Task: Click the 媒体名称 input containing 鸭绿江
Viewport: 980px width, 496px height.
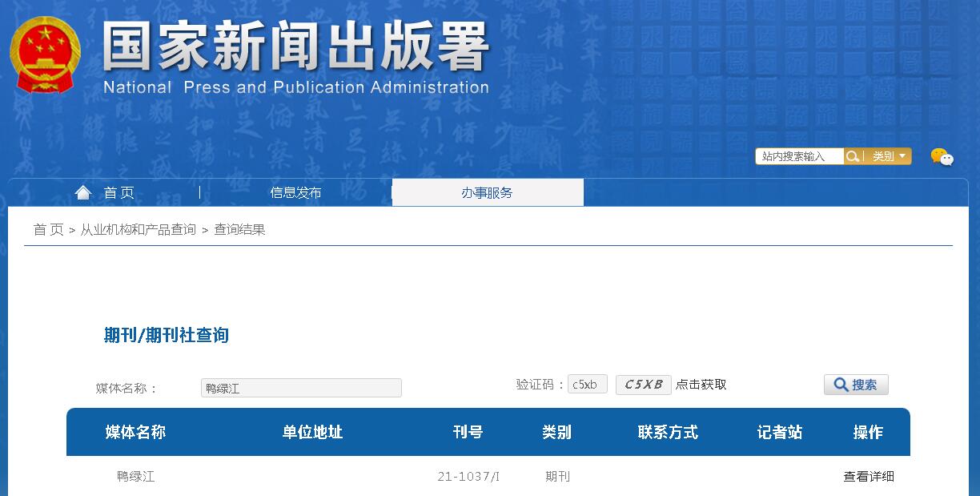Action: [302, 387]
